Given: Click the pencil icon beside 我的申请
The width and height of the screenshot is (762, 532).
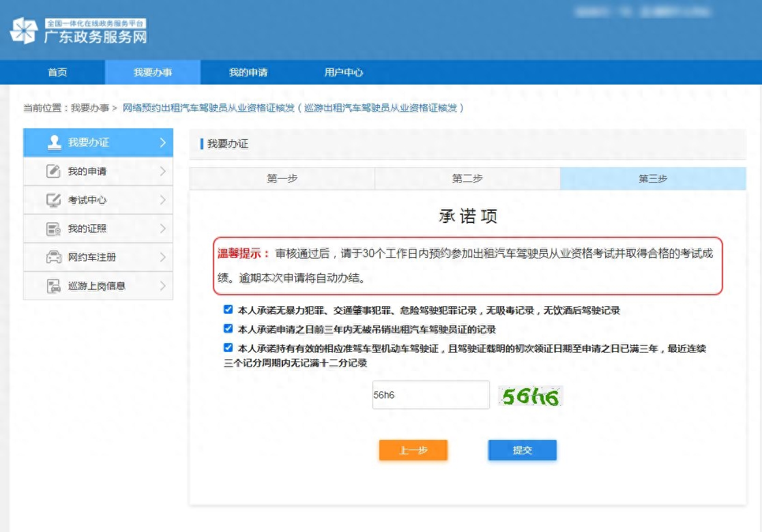Looking at the screenshot, I should [53, 171].
